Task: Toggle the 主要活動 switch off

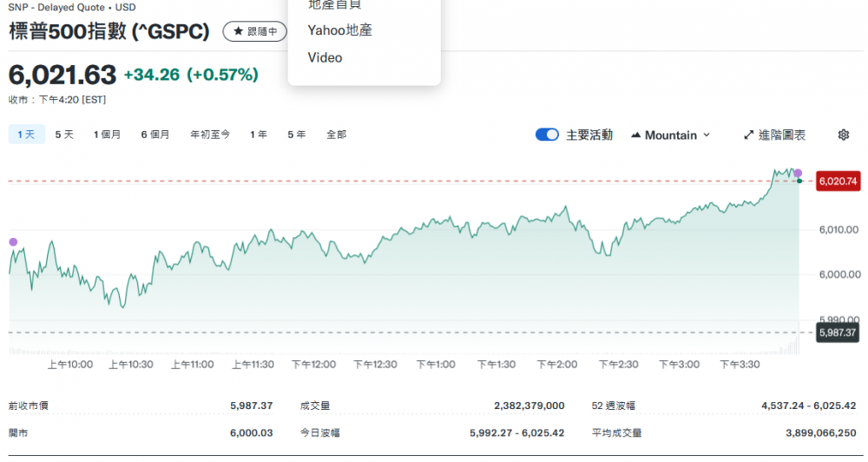Action: click(547, 135)
